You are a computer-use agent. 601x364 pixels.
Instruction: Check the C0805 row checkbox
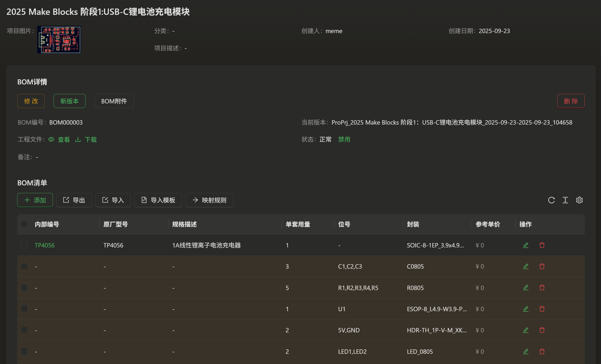[24, 266]
